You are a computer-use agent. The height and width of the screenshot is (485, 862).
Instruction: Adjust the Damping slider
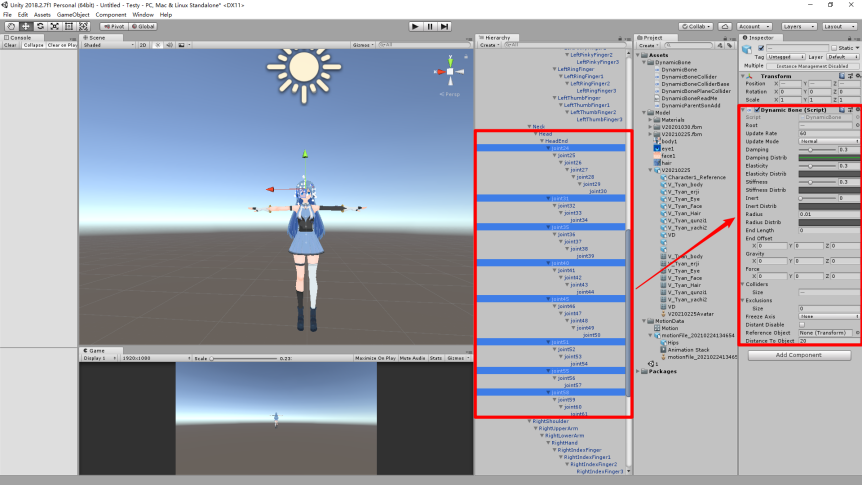click(818, 150)
